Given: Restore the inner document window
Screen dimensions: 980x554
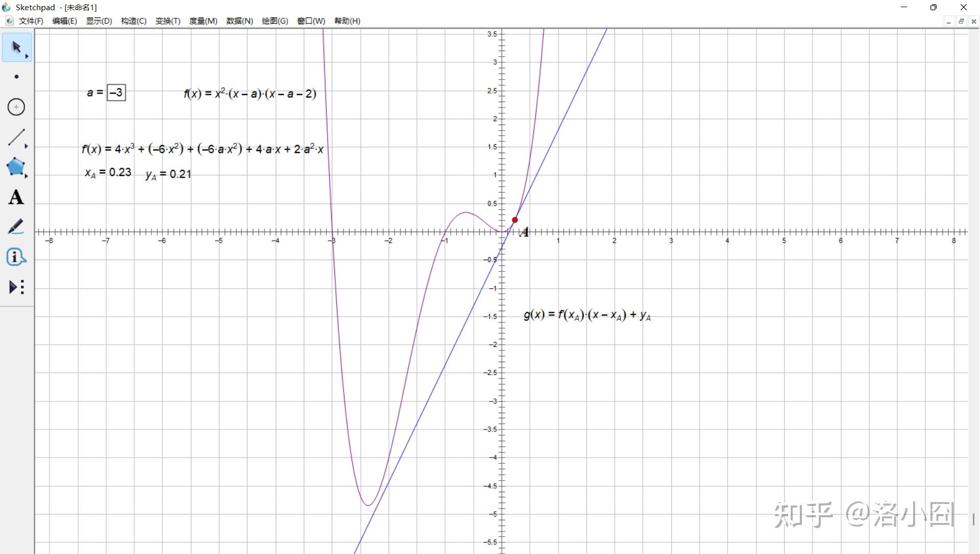Looking at the screenshot, I should tap(961, 21).
